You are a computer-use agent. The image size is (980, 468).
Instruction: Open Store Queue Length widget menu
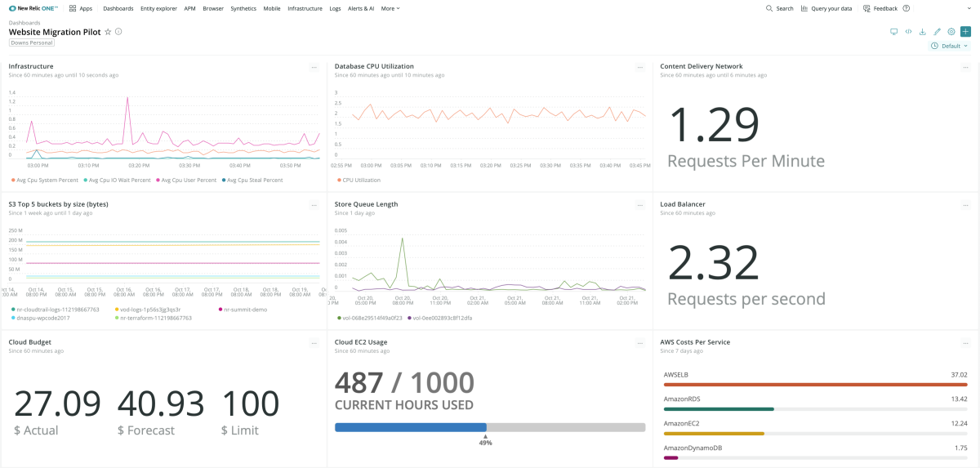point(640,204)
